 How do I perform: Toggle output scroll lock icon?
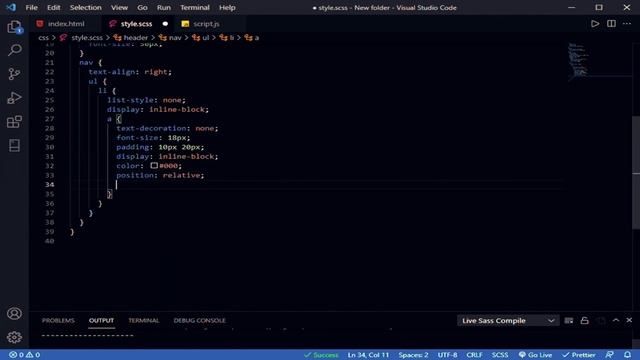pos(584,321)
